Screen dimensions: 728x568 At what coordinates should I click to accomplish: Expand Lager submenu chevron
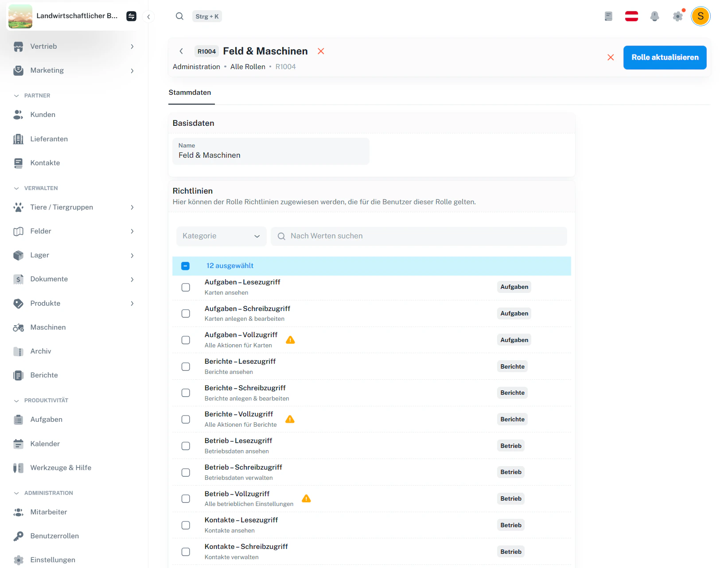[132, 256]
